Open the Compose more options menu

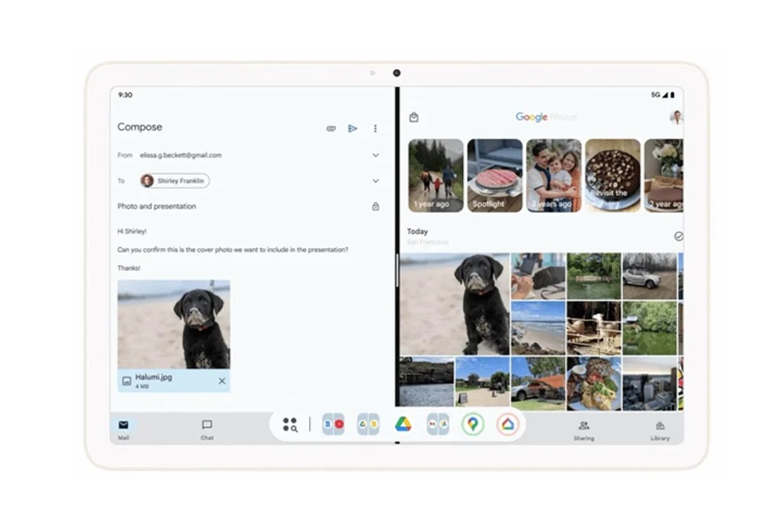[x=375, y=129]
